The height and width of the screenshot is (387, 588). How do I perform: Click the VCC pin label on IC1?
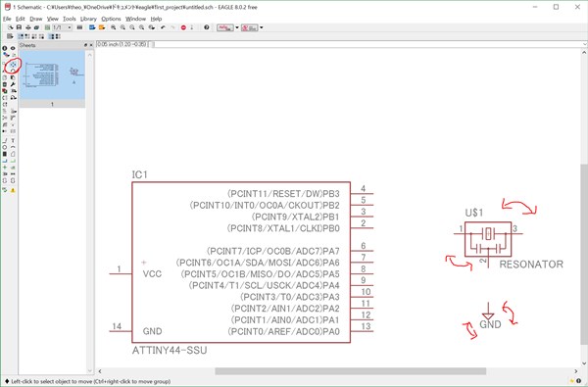tap(152, 274)
